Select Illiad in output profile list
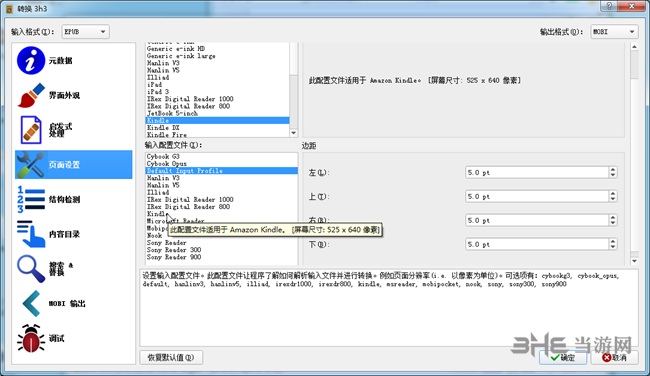 tap(217, 77)
